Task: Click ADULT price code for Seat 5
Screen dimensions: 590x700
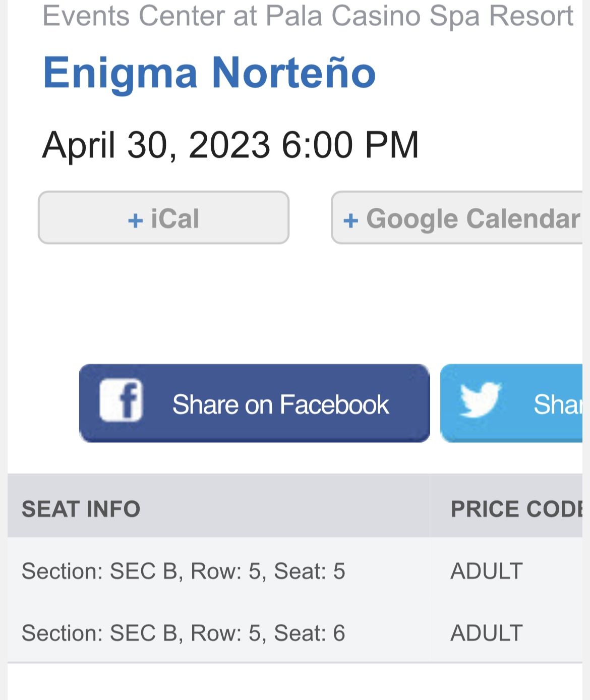Action: [x=486, y=571]
